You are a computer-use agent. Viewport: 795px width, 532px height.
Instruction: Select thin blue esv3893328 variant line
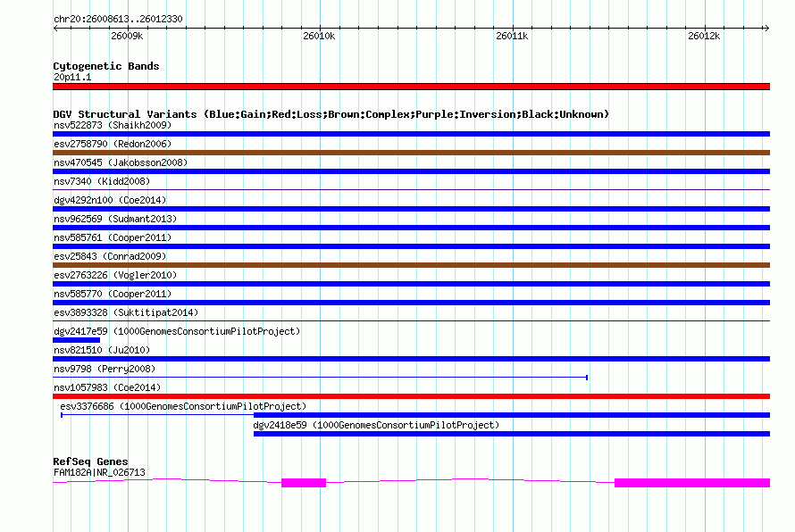pyautogui.click(x=411, y=320)
